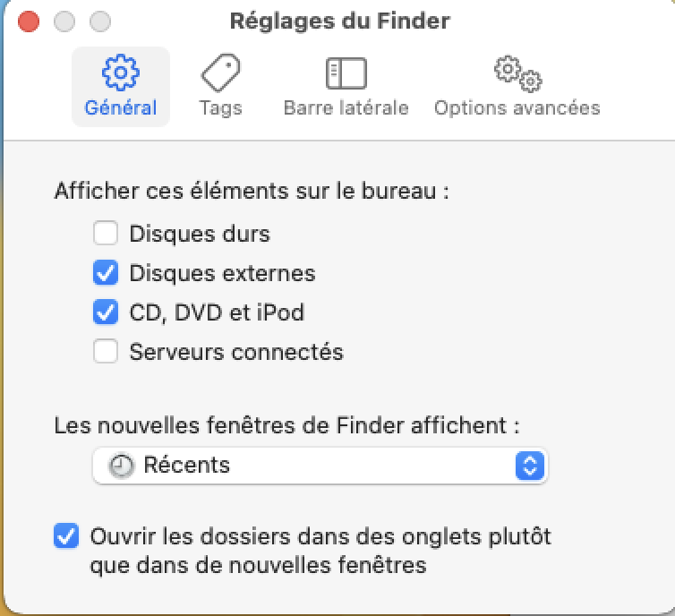Click the Disques durs label text

(200, 235)
